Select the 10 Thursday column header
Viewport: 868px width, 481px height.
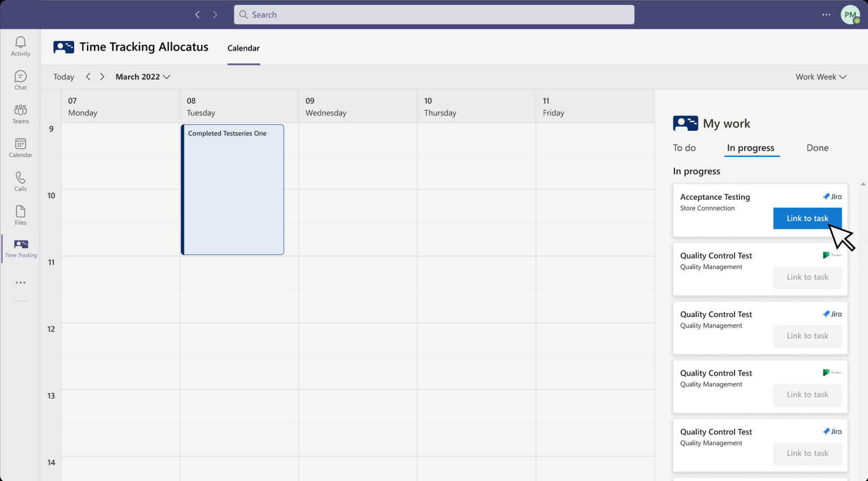tap(477, 106)
